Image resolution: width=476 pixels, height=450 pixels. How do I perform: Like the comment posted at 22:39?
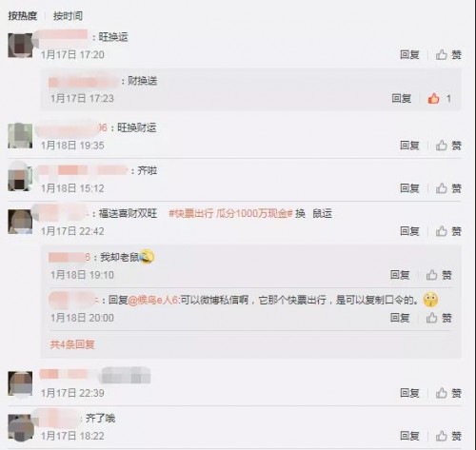(448, 393)
